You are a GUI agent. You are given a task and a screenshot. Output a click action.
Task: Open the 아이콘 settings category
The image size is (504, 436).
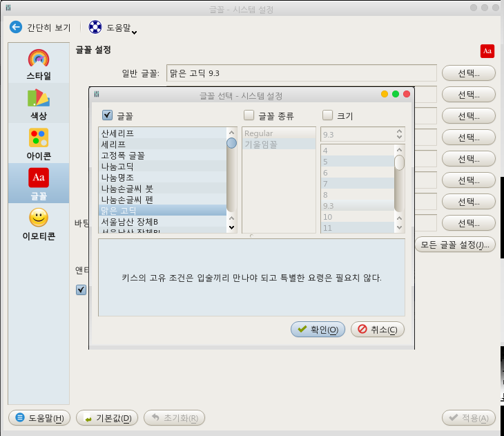(x=39, y=144)
